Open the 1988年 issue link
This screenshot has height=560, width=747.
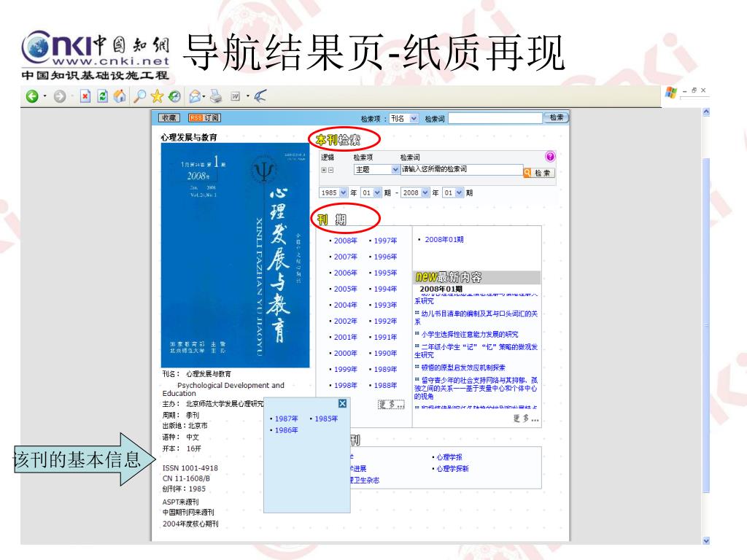click(x=385, y=385)
